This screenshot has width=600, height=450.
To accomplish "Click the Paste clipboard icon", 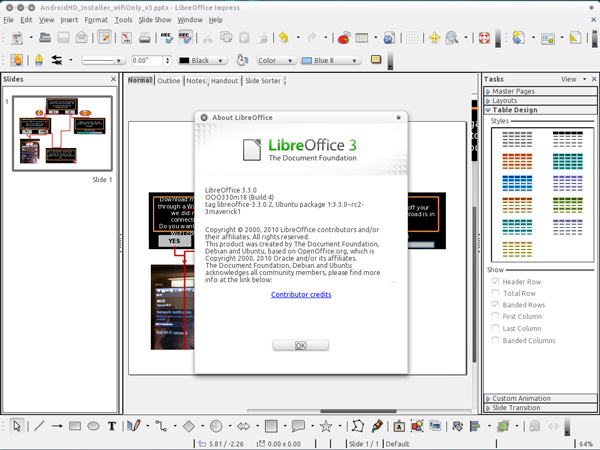I will (x=244, y=38).
